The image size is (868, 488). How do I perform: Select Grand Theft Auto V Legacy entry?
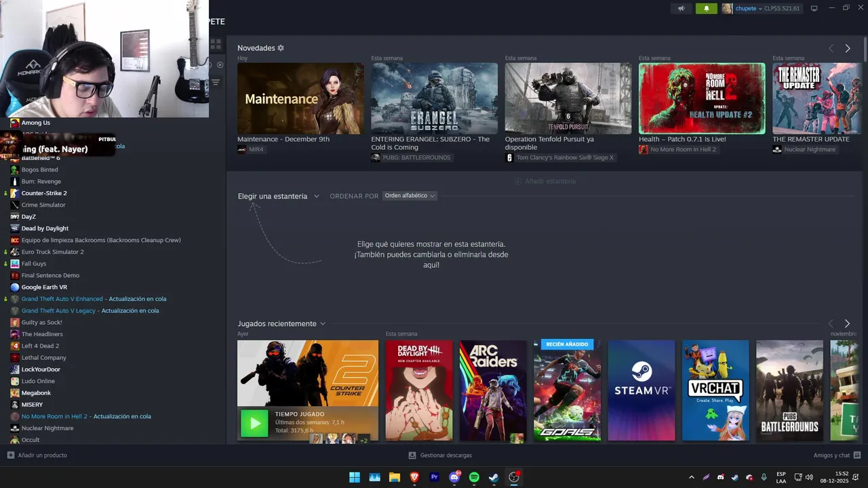(90, 310)
